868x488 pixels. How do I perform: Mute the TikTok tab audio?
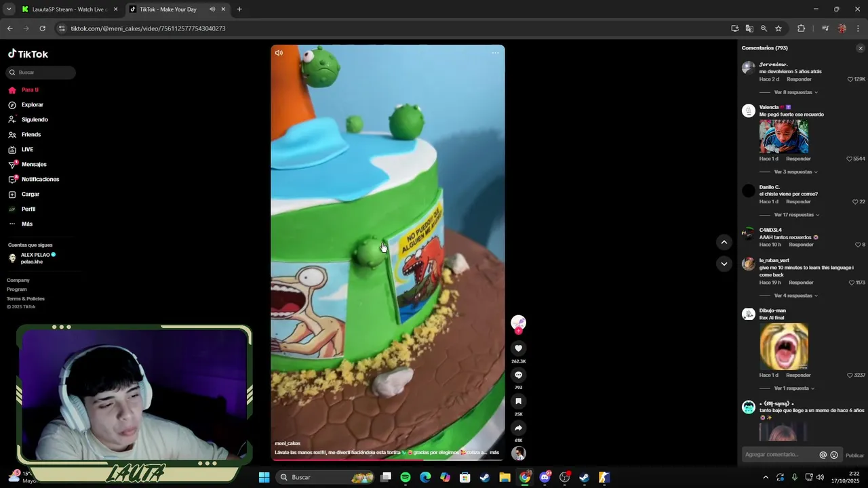click(212, 9)
